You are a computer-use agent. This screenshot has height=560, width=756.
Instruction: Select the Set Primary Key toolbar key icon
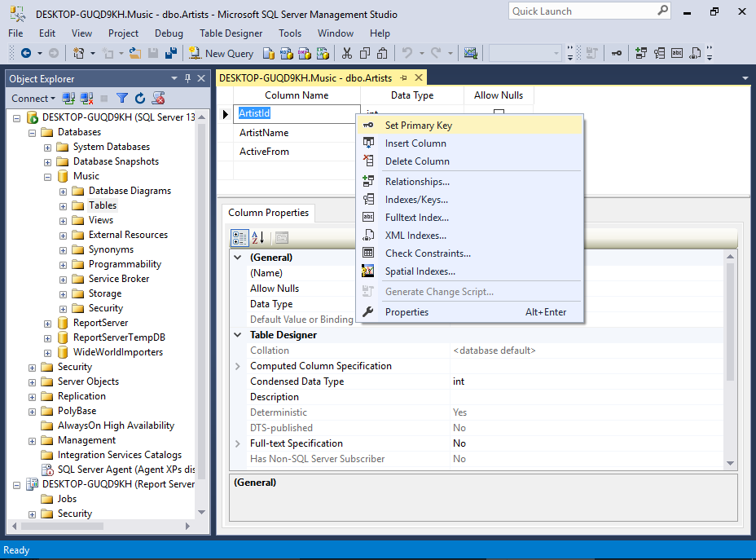click(x=617, y=54)
